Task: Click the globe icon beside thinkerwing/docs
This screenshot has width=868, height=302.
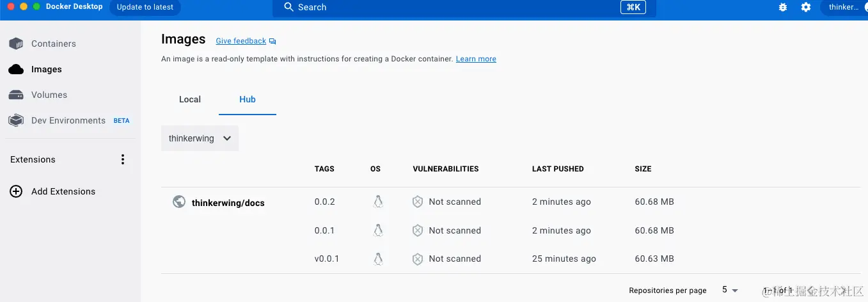Action: coord(179,202)
